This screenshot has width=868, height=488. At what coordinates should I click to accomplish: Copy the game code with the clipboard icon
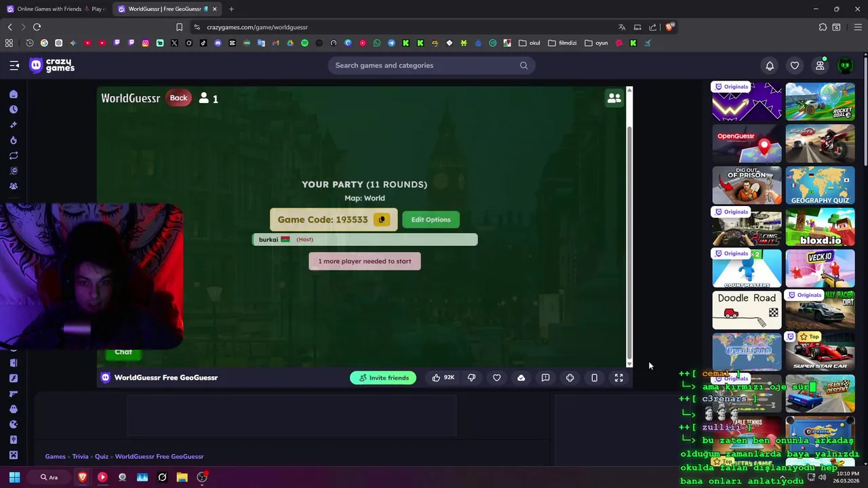click(381, 220)
